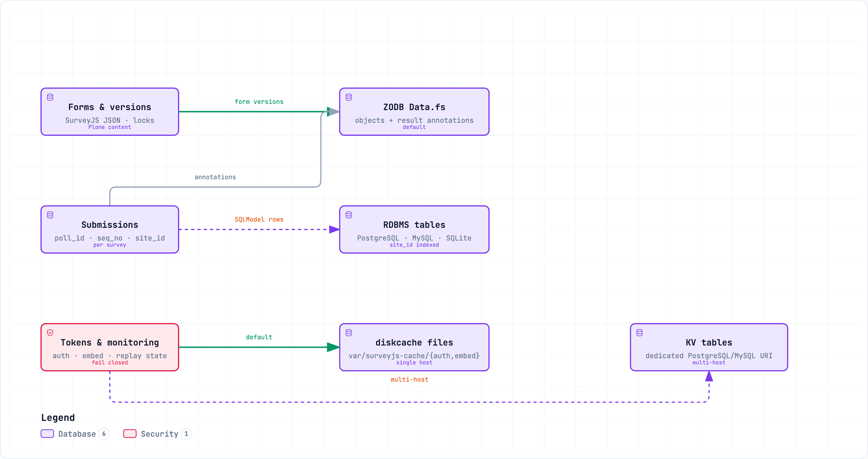Click the 'ZODB Data.fs' node title
The width and height of the screenshot is (868, 459).
click(415, 107)
